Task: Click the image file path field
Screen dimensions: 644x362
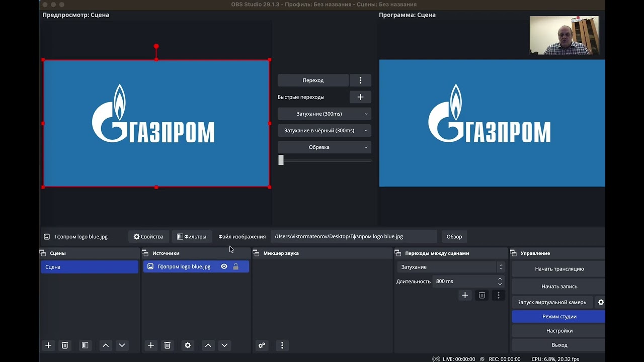Action: [354, 237]
